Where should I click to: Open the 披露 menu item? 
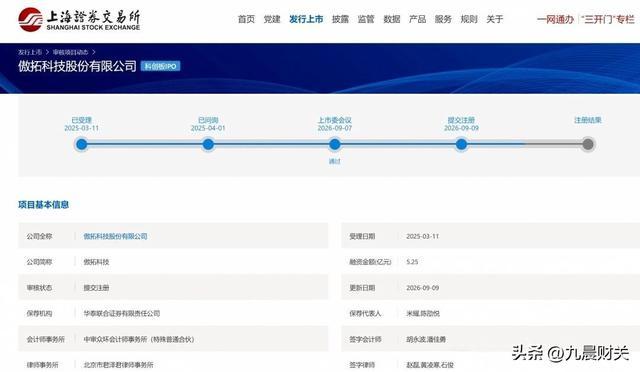pyautogui.click(x=340, y=19)
